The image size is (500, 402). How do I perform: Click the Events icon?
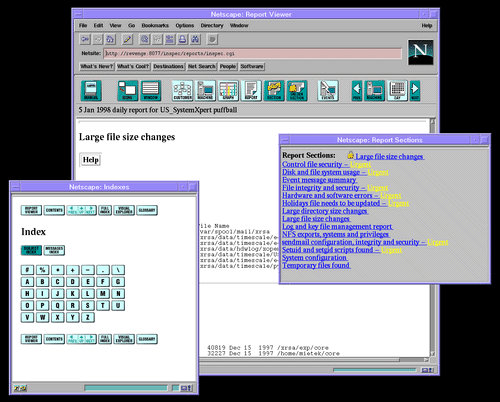[x=328, y=90]
